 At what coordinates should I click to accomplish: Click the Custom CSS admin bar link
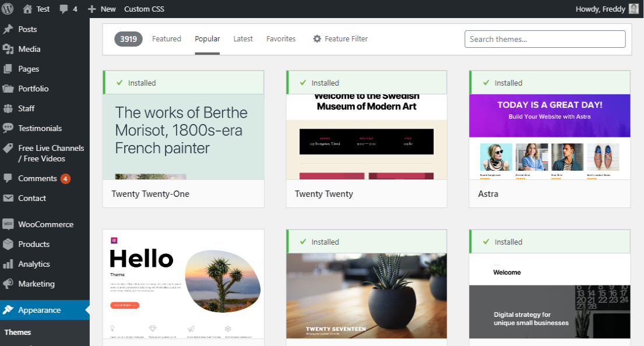click(144, 9)
